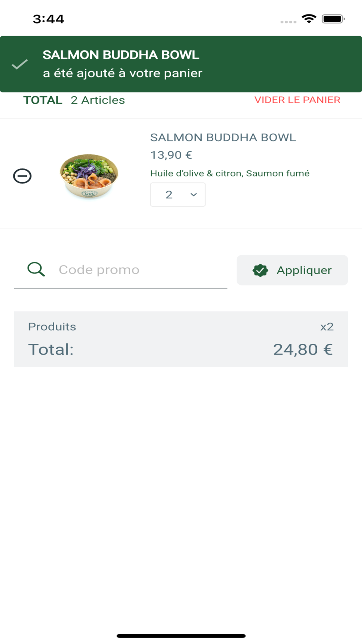The height and width of the screenshot is (644, 362).
Task: Tap the checkmark in the green notification
Action: (20, 64)
